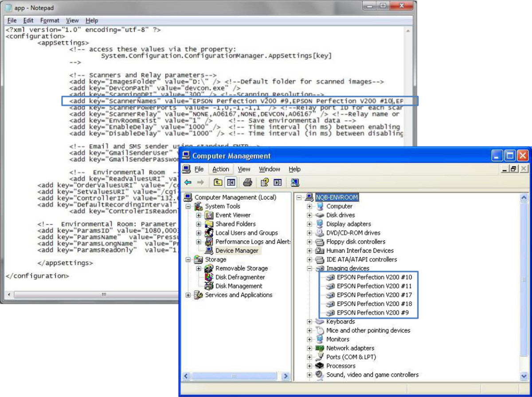Screen dimensions: 532x397
Task: Click the Up one level folder icon
Action: coord(218,182)
